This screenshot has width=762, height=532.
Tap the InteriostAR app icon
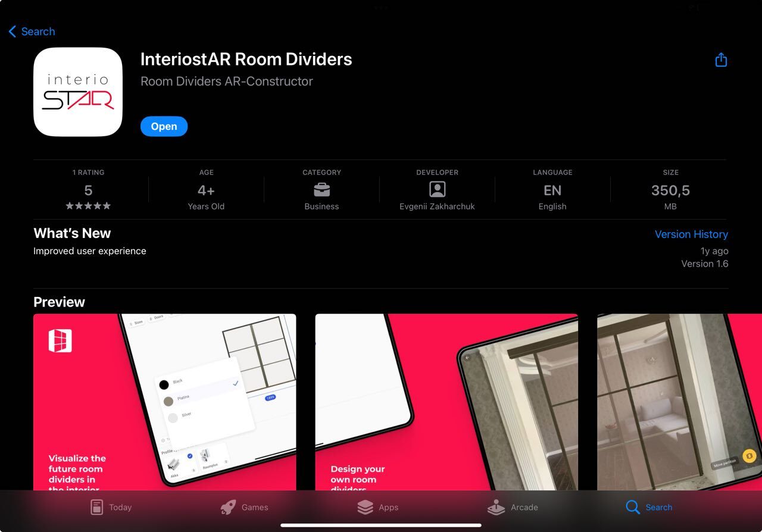78,92
